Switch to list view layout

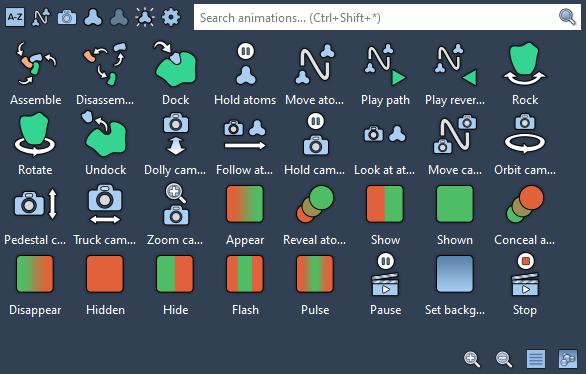pos(536,359)
